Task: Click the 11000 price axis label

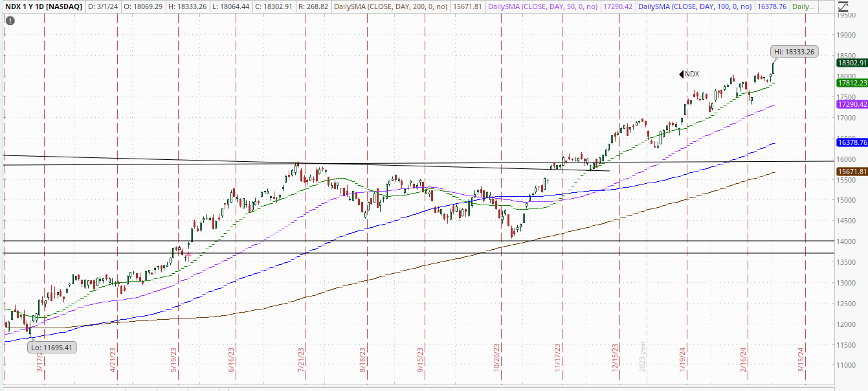Action: pos(847,365)
